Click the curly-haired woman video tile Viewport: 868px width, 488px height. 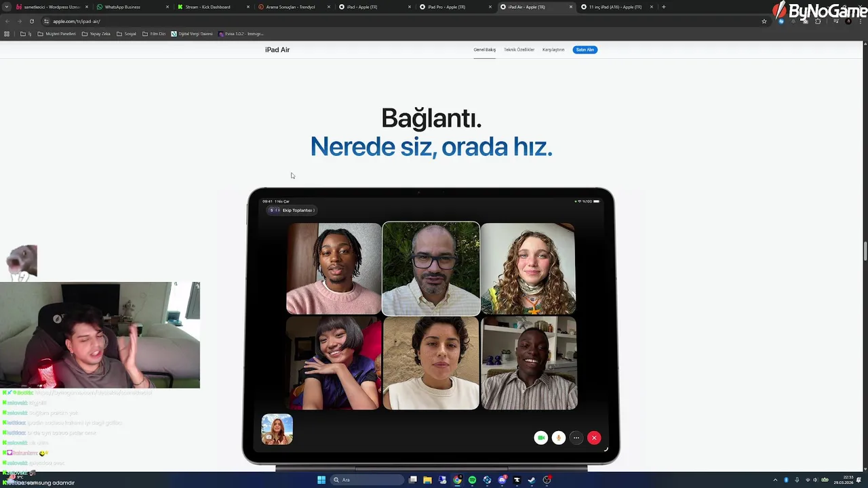click(528, 268)
